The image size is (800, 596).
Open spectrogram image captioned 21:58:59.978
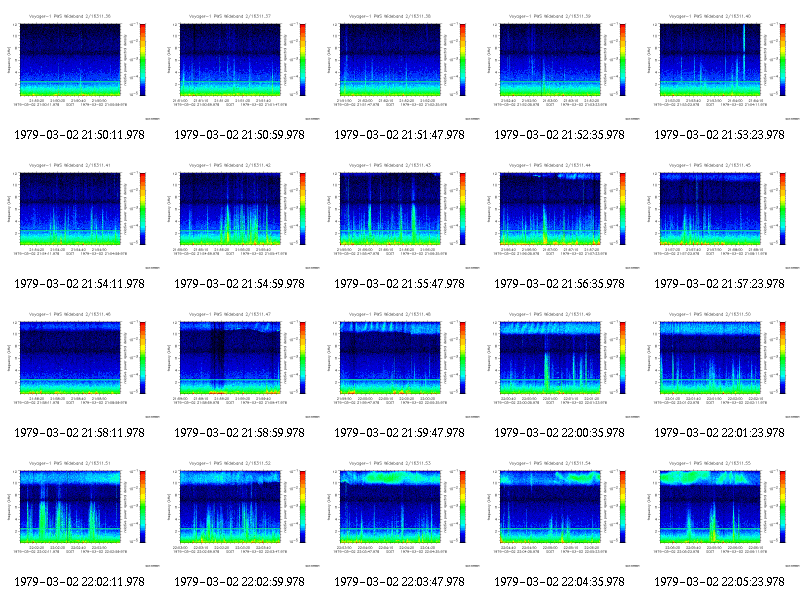[x=240, y=364]
